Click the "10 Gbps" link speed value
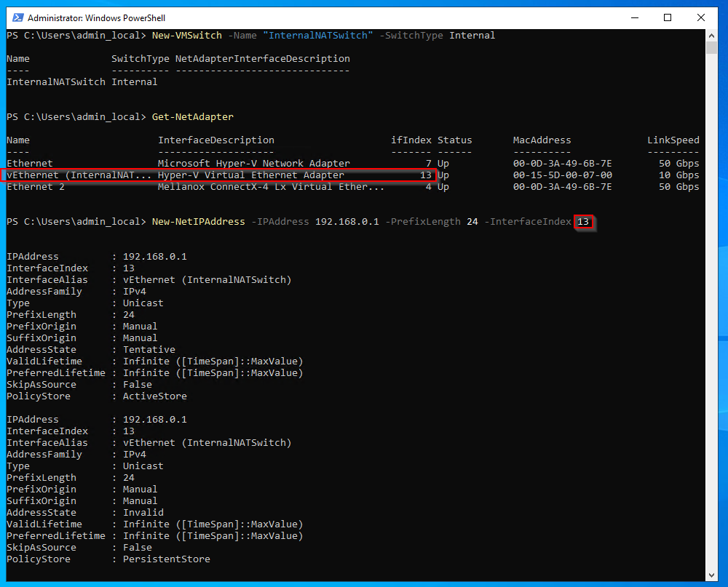This screenshot has height=587, width=728. coord(678,175)
